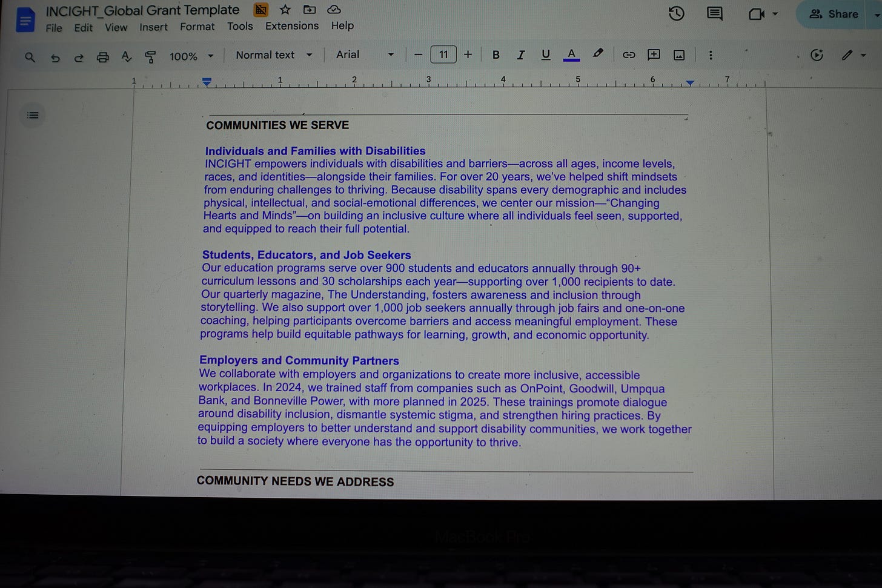The height and width of the screenshot is (588, 882).
Task: Open the move to folder icon
Action: (x=310, y=10)
